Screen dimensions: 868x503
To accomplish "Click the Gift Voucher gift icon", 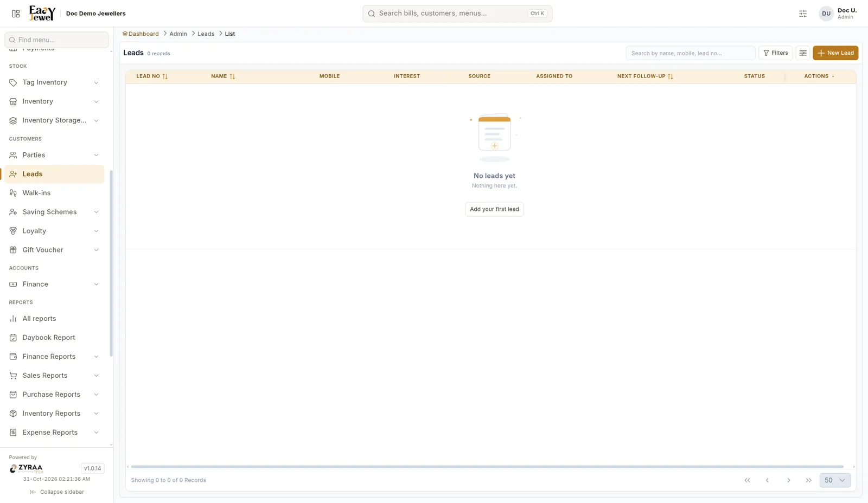I will click(x=13, y=250).
